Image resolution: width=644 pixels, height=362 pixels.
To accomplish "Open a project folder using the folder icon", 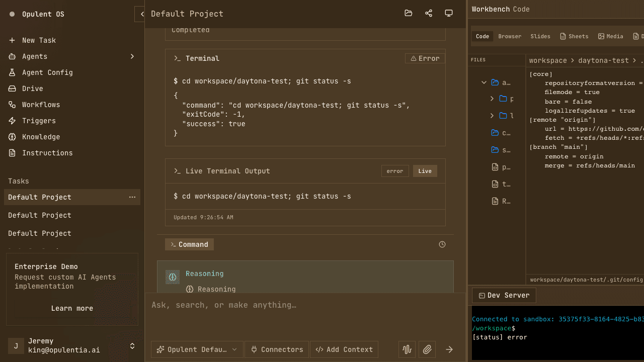I will point(408,13).
